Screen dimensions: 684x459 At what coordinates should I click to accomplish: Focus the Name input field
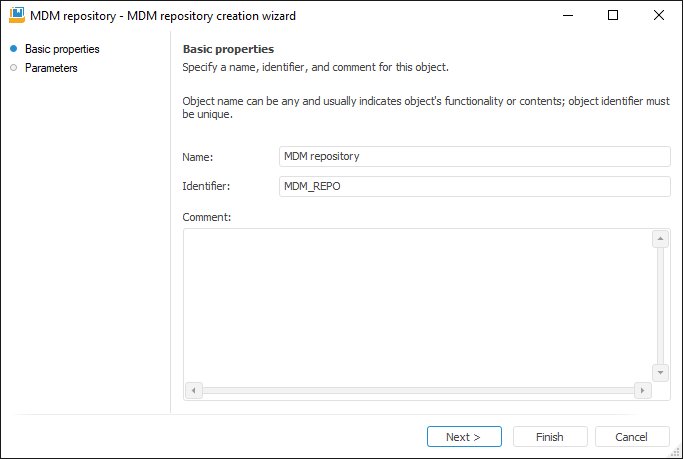pos(474,156)
